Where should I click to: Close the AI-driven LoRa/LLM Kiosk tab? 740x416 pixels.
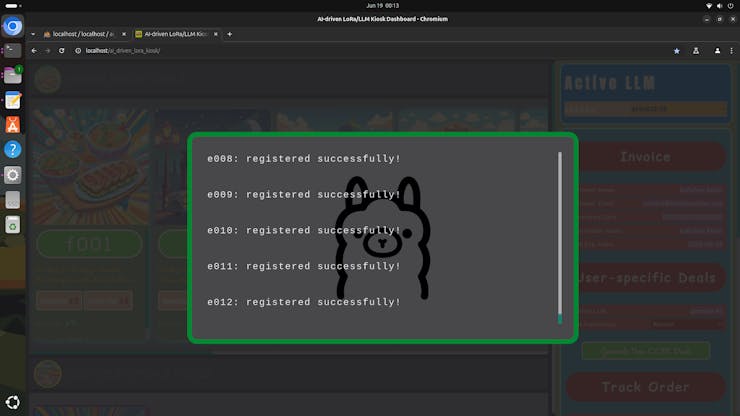[216, 34]
